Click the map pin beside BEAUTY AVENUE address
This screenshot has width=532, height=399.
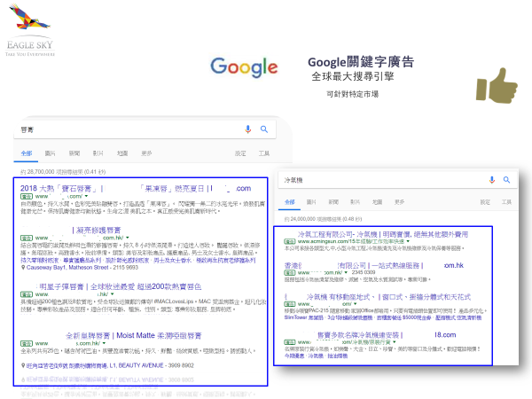(23, 365)
